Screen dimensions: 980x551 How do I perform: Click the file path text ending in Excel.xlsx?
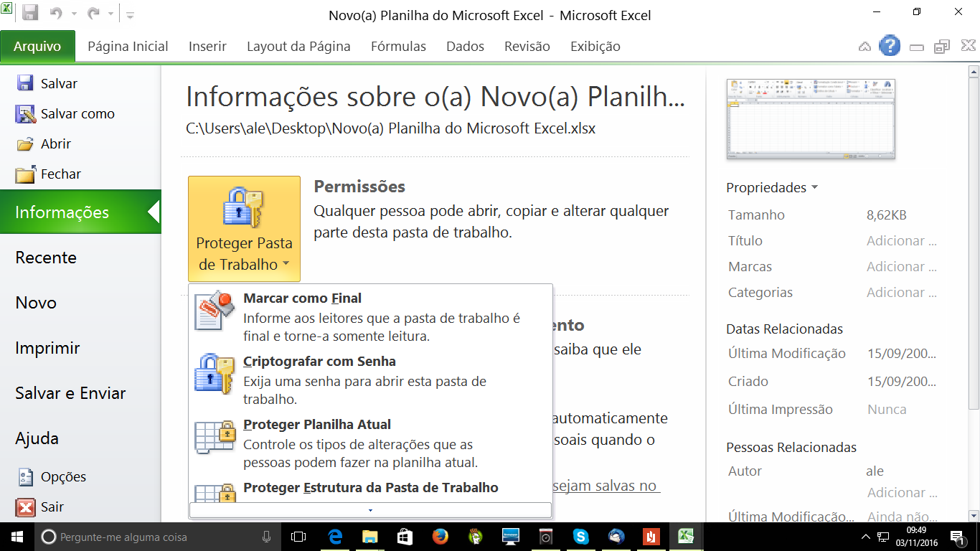click(391, 129)
